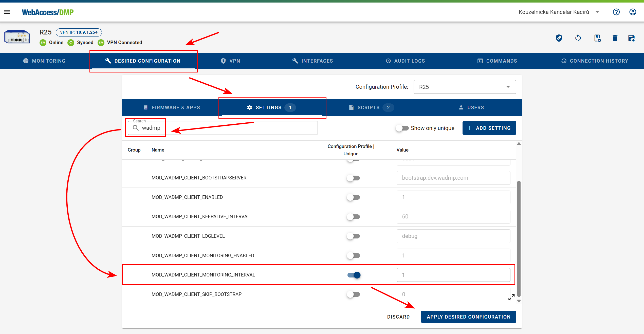Switch to the Audit Logs tab
The image size is (644, 334).
click(405, 61)
